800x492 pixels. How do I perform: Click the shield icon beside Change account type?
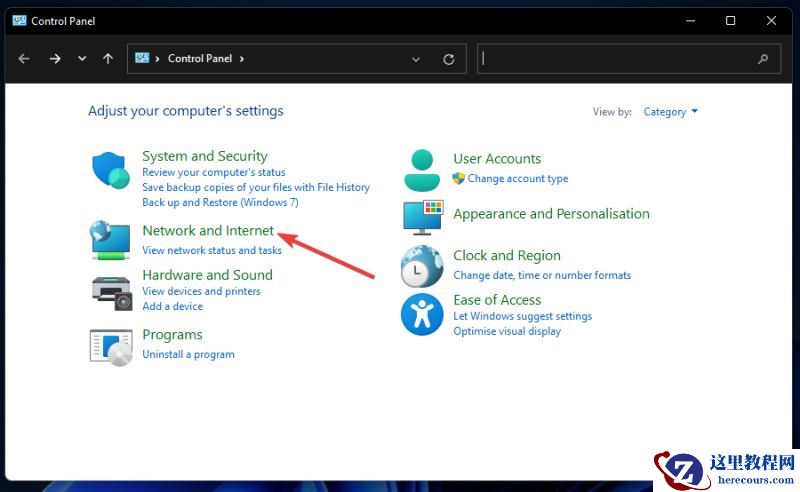click(x=458, y=178)
